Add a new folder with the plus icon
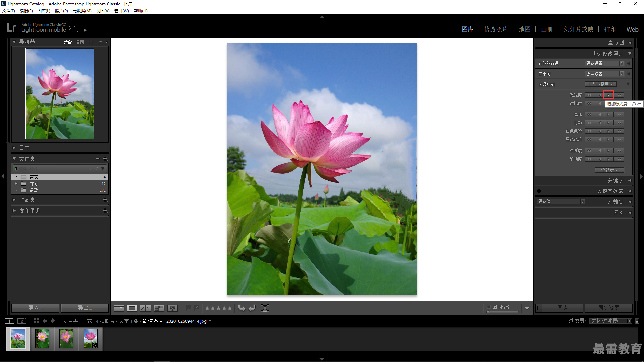Screen dimensions: 644x362 (105, 159)
